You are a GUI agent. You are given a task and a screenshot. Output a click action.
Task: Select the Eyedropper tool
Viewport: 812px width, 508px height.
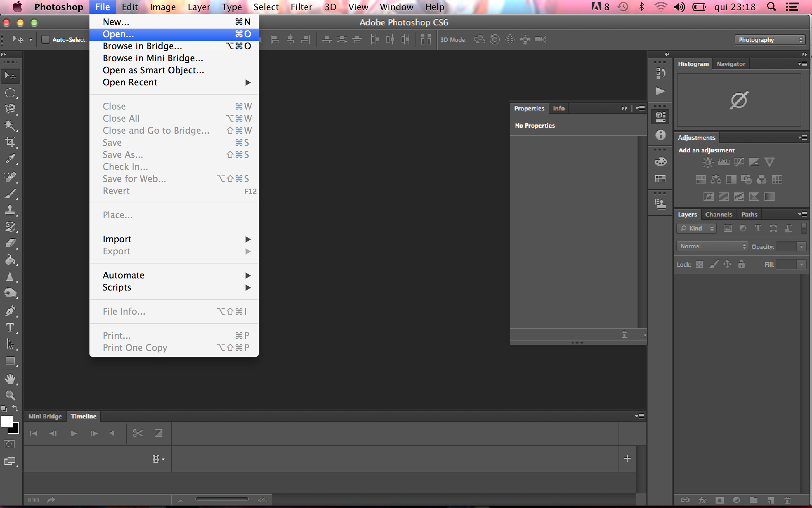(10, 158)
